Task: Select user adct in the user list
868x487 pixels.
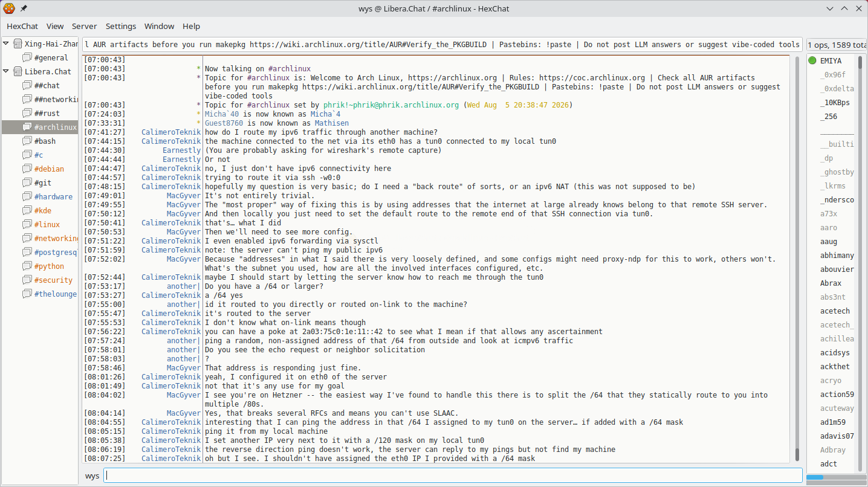Action: [831, 463]
